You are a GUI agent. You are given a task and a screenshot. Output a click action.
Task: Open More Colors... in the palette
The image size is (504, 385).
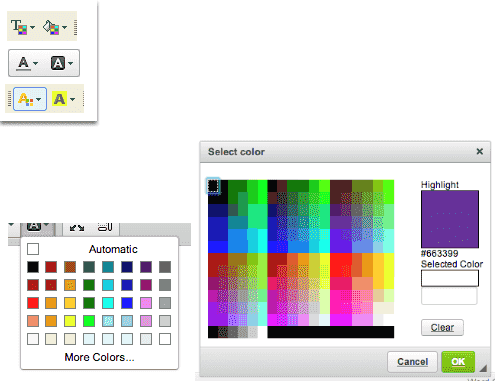coord(99,357)
